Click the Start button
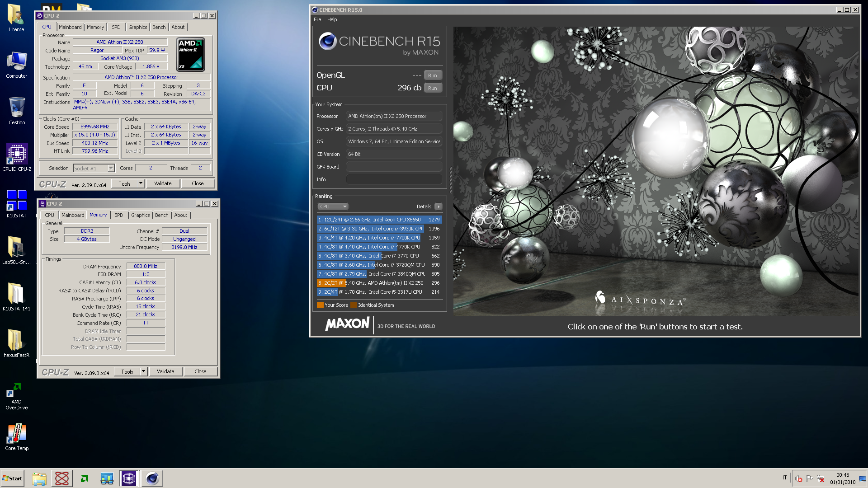The width and height of the screenshot is (868, 488). (12, 479)
